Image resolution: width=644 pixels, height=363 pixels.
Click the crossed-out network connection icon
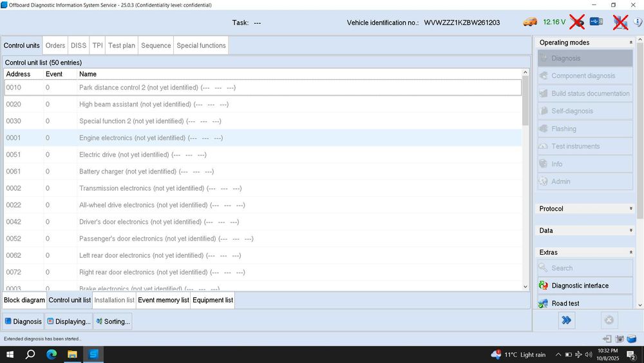point(620,22)
